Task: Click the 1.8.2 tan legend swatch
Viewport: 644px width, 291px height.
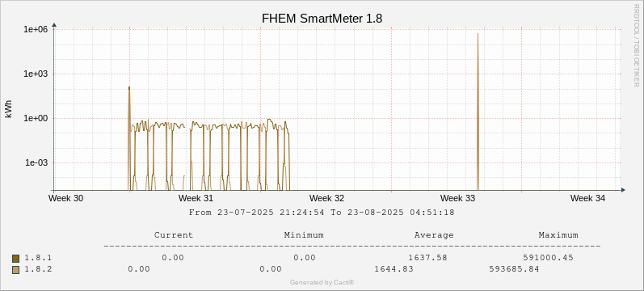Action: tap(16, 270)
